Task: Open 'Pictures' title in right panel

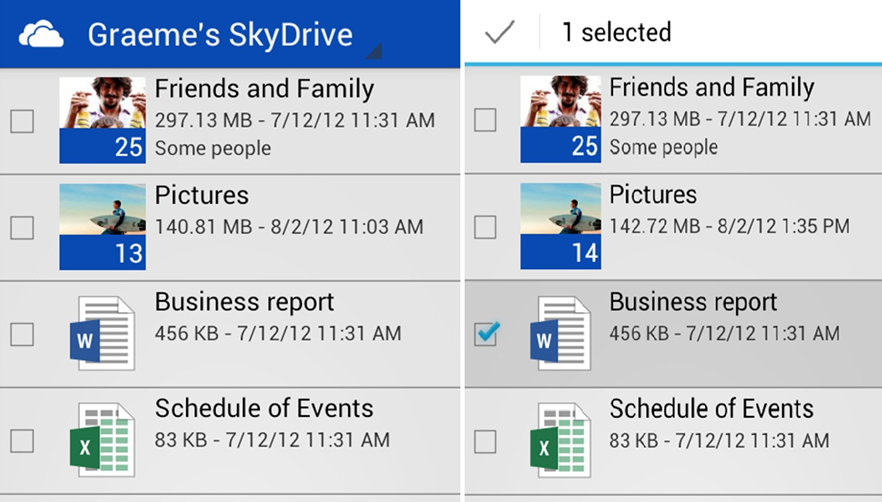Action: coord(653,195)
